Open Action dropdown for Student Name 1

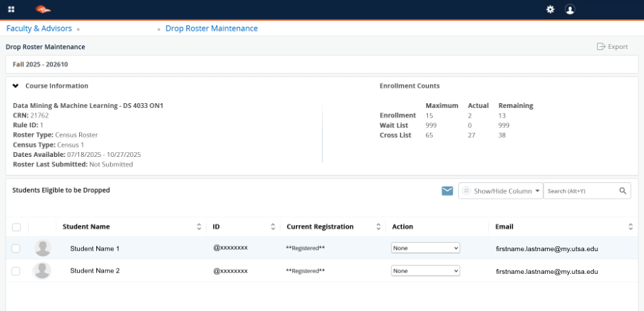(425, 248)
